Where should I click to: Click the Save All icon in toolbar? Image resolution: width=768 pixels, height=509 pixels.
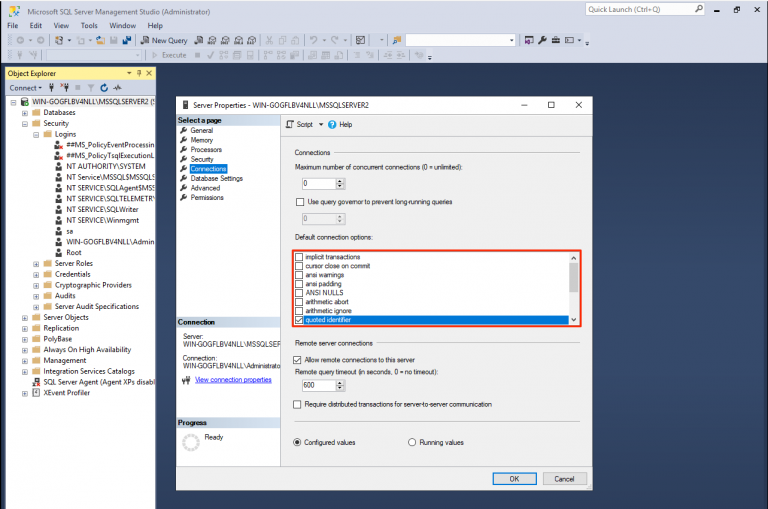(127, 40)
